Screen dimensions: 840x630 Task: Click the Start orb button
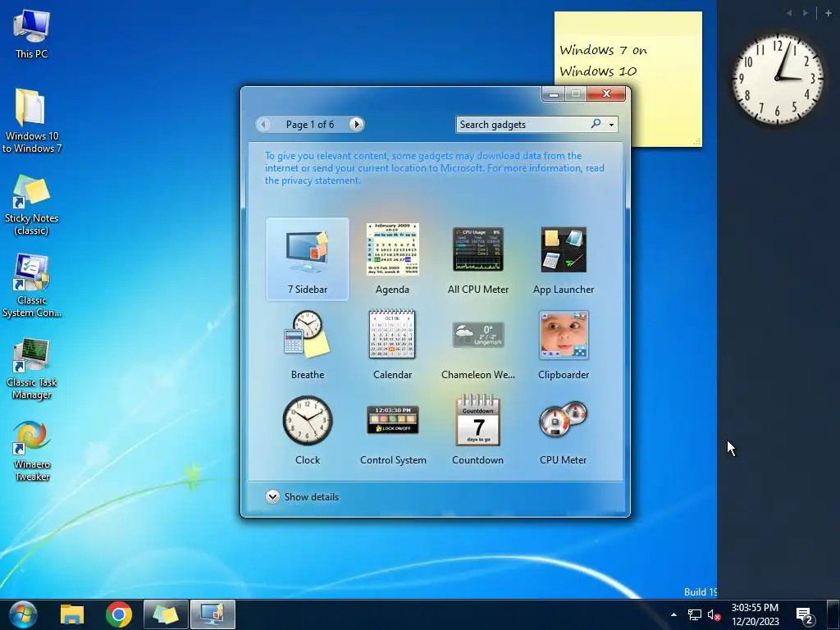pyautogui.click(x=22, y=614)
